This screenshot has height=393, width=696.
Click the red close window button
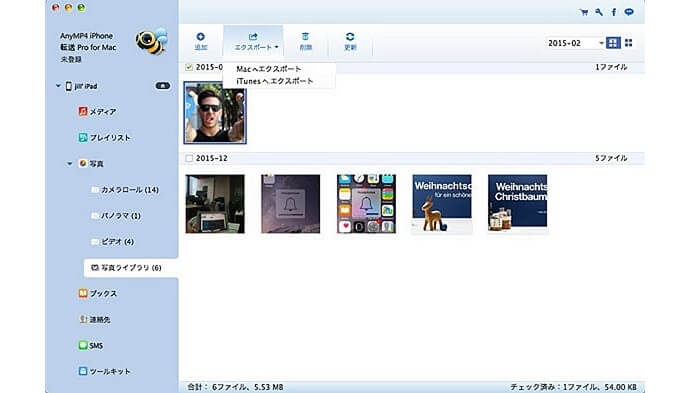(55, 8)
